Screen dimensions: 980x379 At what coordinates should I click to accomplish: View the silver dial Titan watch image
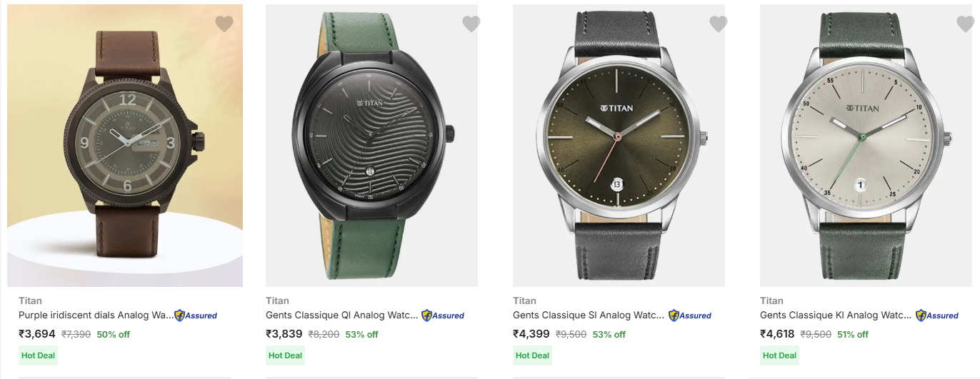click(866, 146)
